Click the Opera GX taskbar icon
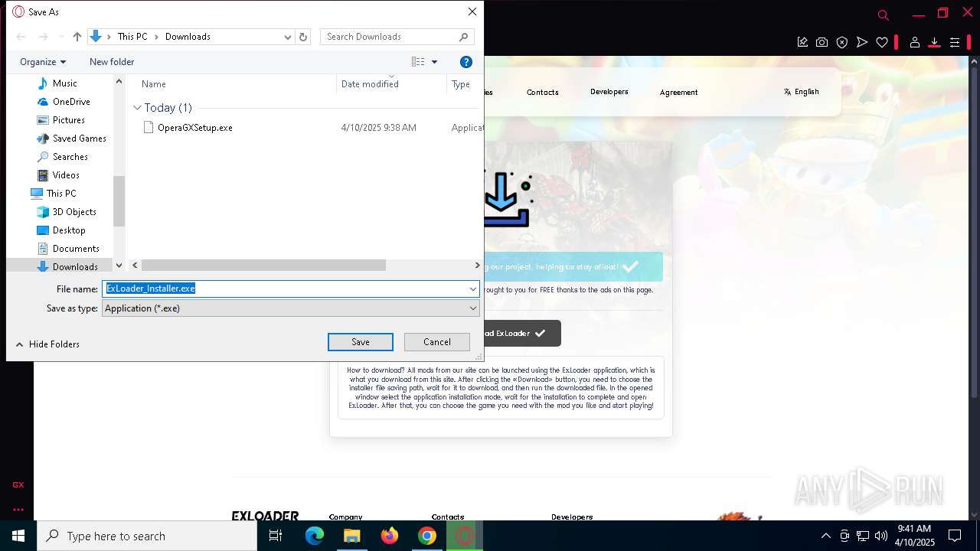980x551 pixels. (465, 536)
